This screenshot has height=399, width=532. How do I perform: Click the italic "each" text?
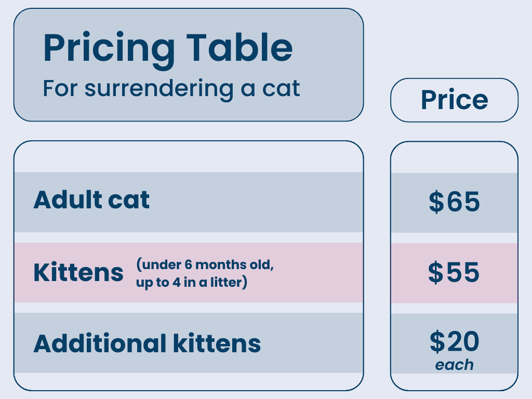[x=454, y=365]
